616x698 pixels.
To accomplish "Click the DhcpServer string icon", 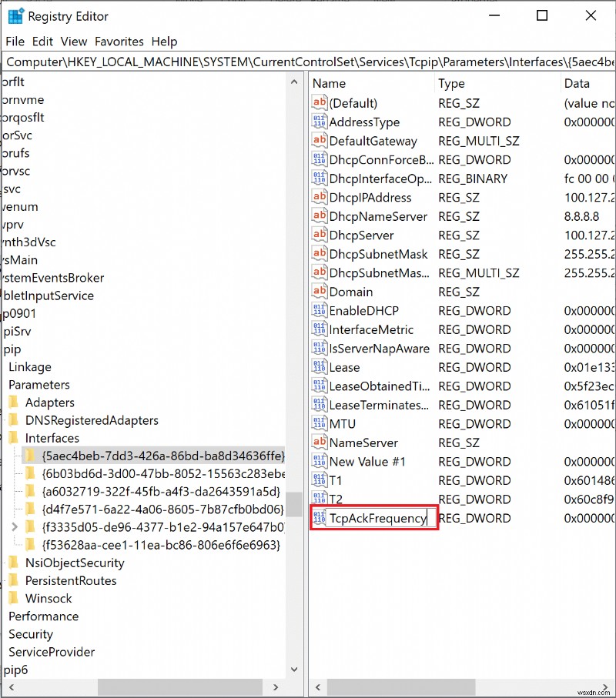I will [x=320, y=235].
